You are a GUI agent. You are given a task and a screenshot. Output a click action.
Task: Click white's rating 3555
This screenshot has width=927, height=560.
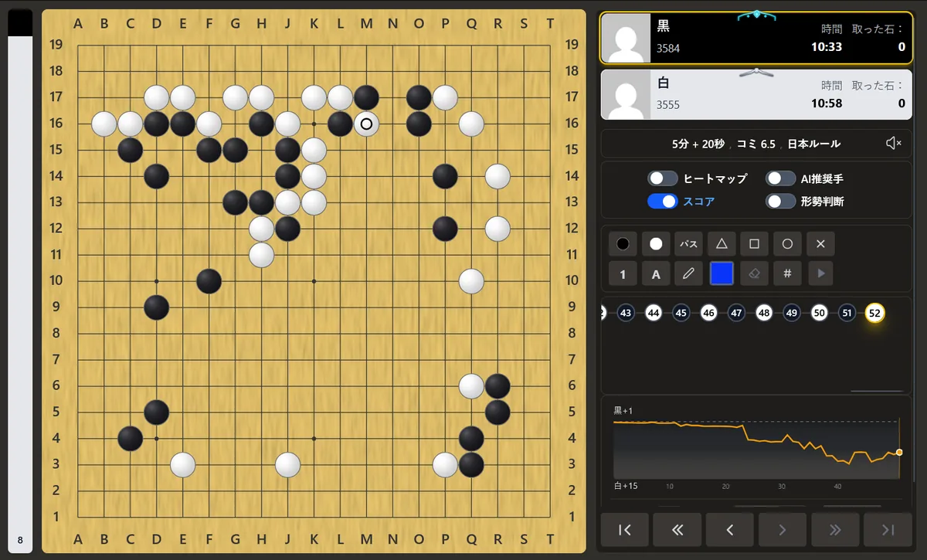pos(668,104)
